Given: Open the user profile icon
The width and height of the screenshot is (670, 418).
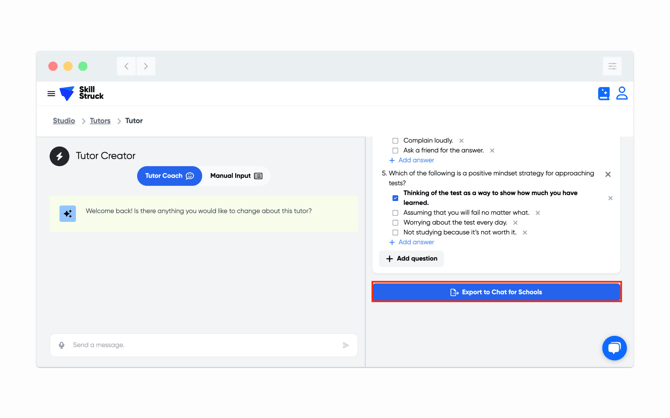Looking at the screenshot, I should [622, 93].
